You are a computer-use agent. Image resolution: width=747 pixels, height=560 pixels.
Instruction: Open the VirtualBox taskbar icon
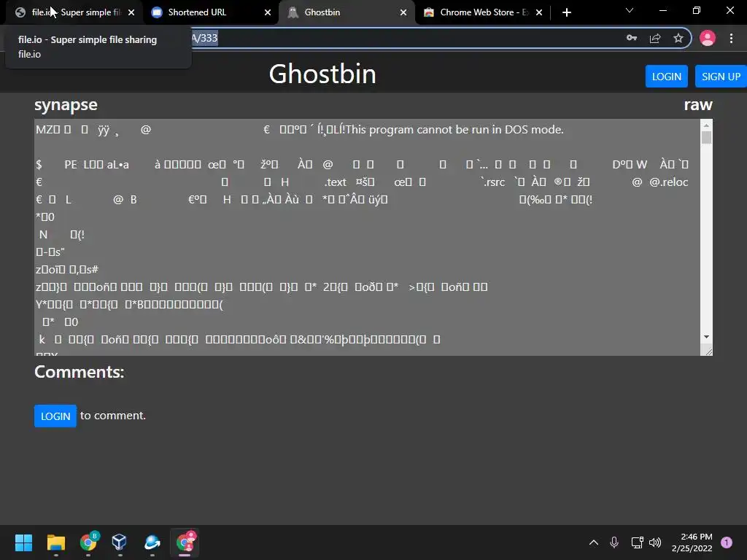120,542
